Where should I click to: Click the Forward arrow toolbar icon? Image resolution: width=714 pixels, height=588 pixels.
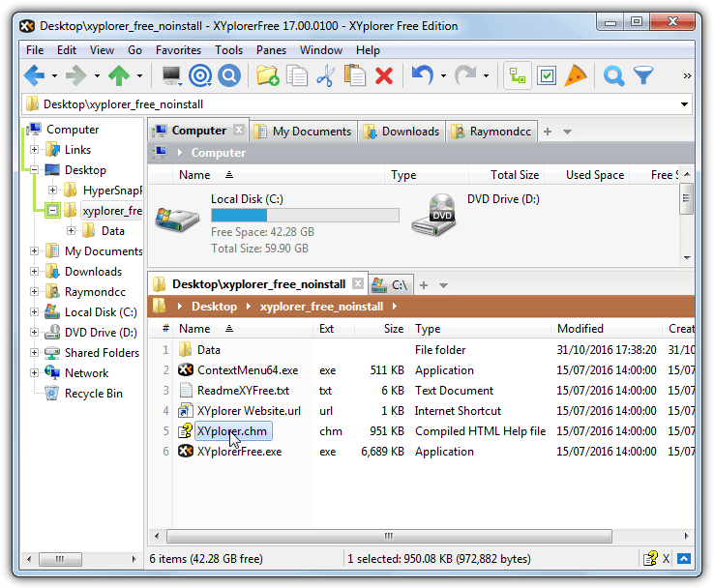coord(76,75)
